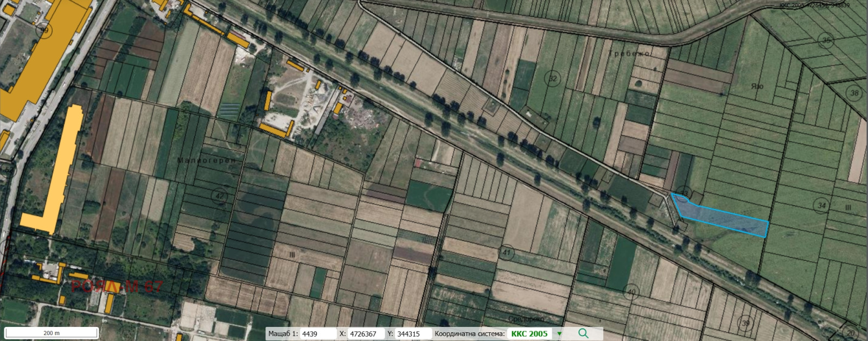Click the circled block number 40

tap(630, 292)
